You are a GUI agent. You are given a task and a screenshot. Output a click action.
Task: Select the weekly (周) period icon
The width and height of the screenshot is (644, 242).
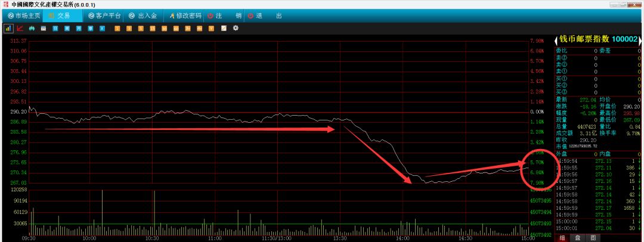coord(67,29)
